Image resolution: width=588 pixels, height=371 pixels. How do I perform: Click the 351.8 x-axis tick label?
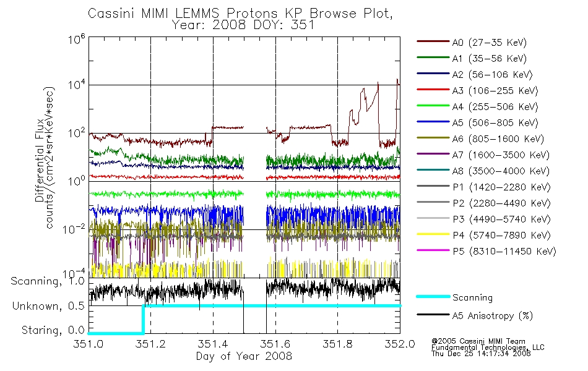[337, 344]
